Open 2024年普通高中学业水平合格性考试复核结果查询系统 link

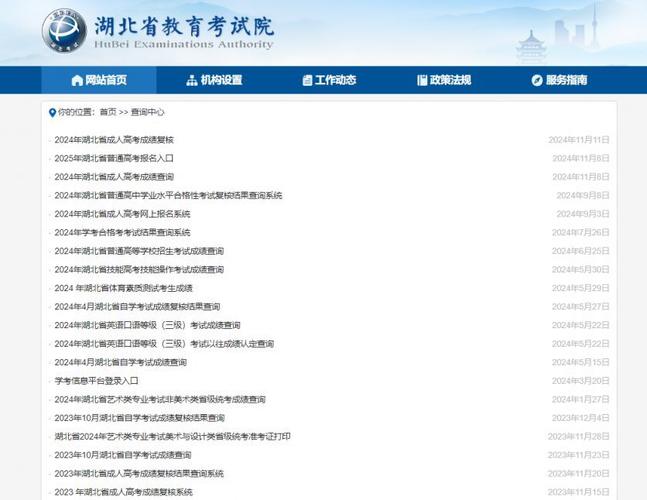click(x=168, y=196)
